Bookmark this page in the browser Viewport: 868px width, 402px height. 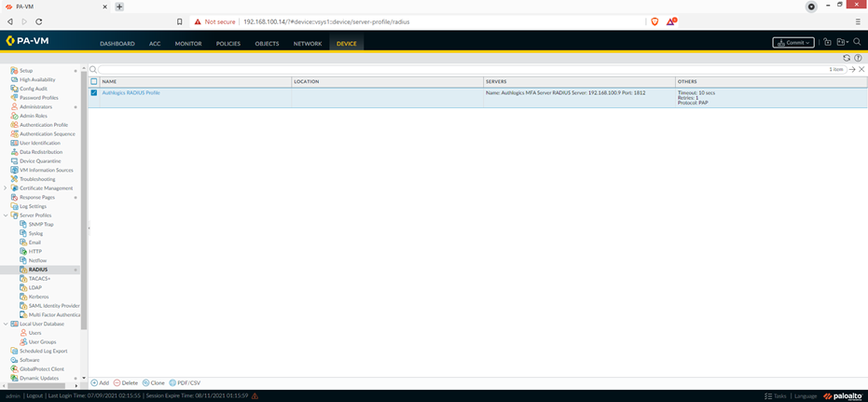179,21
